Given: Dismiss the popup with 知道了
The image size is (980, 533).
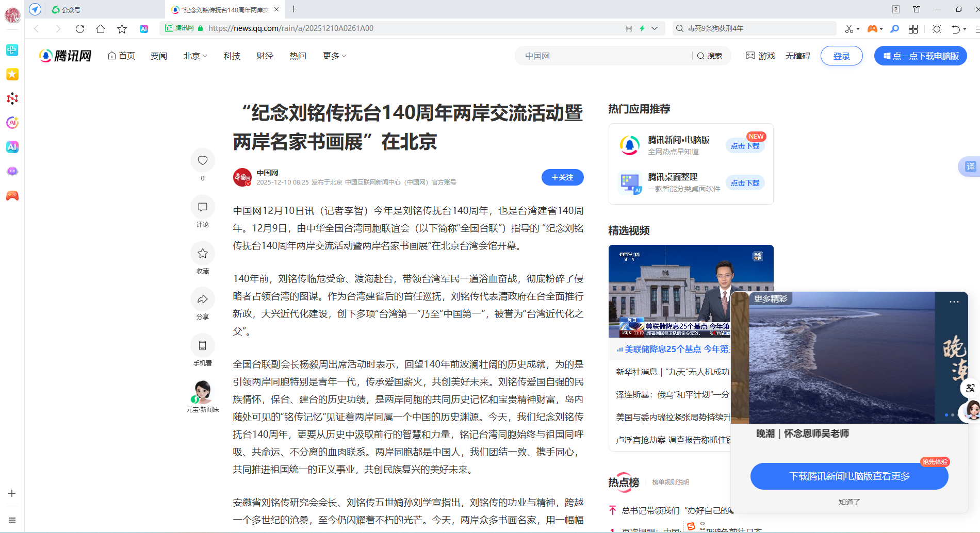Looking at the screenshot, I should (849, 502).
